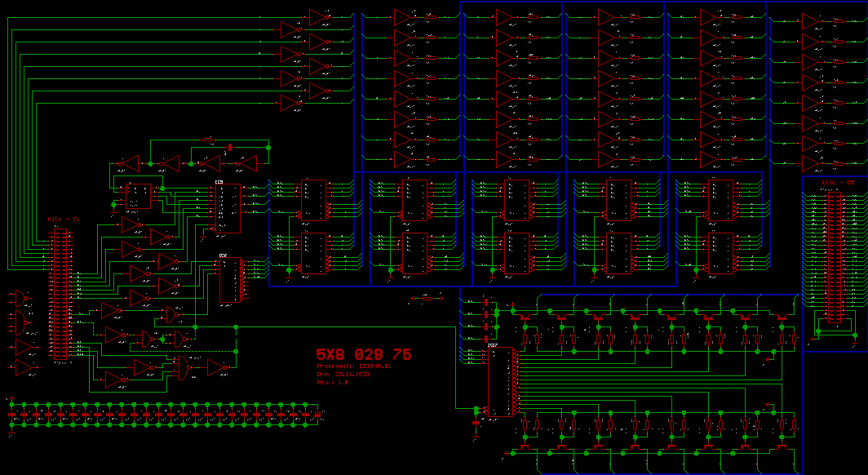Click the inverter after the large multi-input gate
The width and height of the screenshot is (868, 475).
point(216,368)
